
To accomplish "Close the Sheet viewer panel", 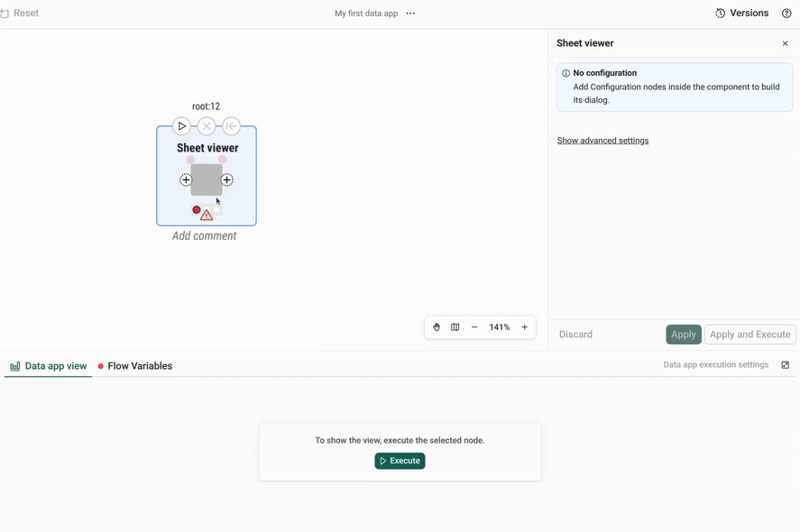I will [786, 43].
